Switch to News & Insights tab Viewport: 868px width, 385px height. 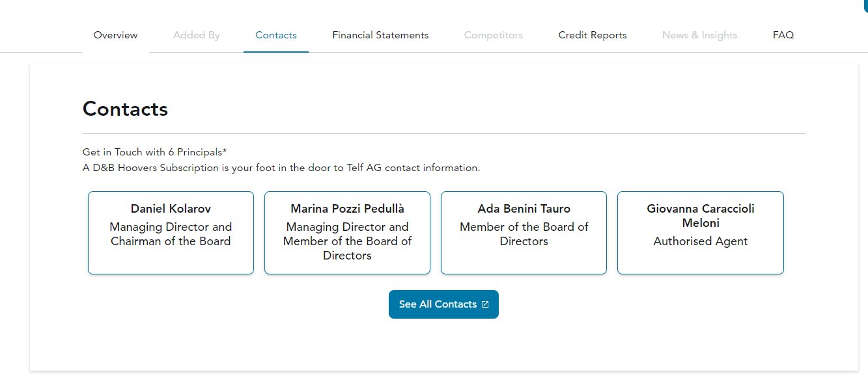click(x=700, y=35)
